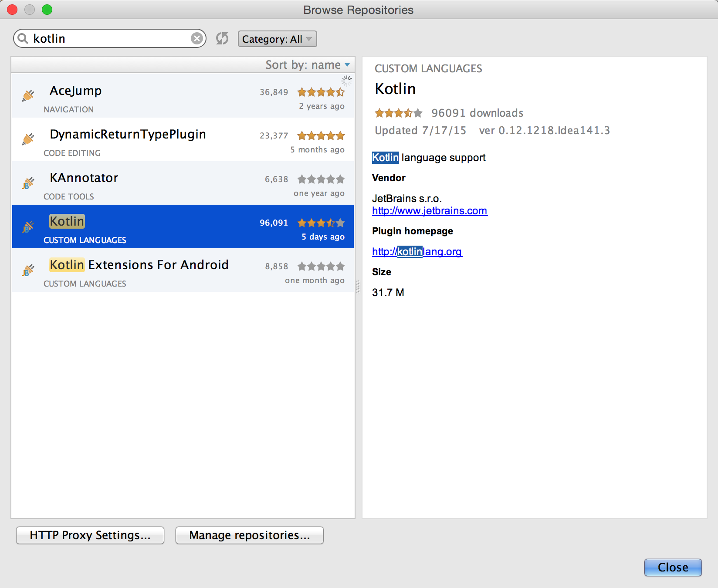Viewport: 718px width, 588px height.
Task: Click the KAnnotator JetBrains plugin icon
Action: coord(28,183)
